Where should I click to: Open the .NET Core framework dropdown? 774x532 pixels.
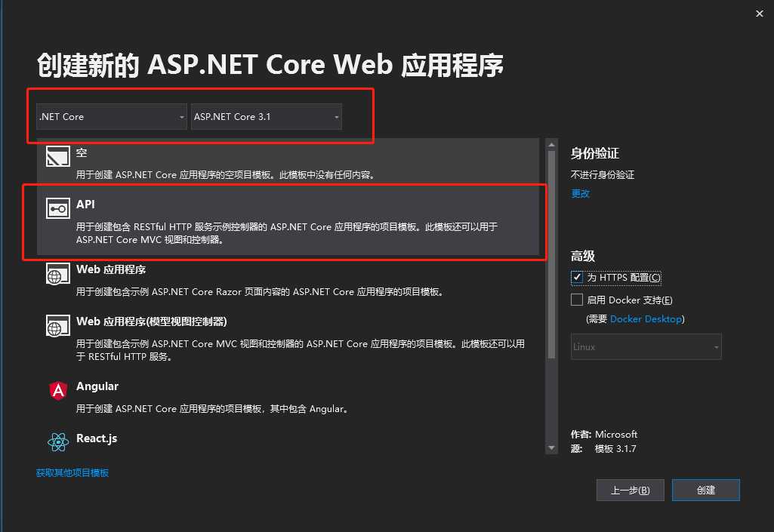pos(112,117)
